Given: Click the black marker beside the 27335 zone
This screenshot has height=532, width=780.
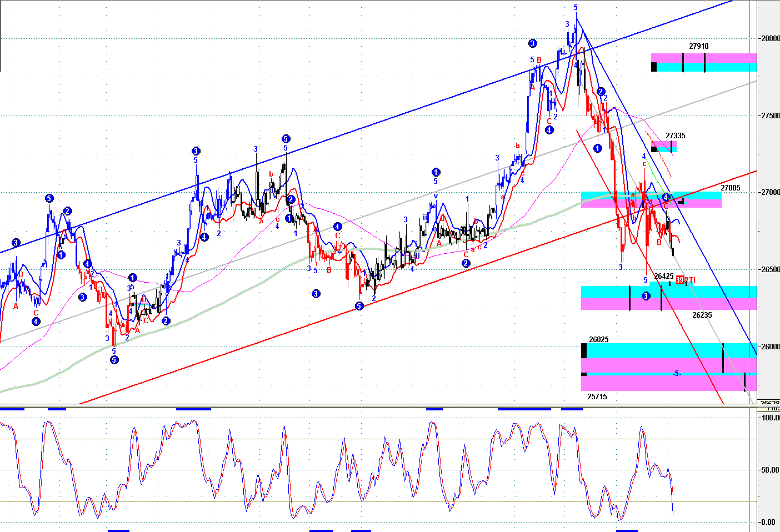Looking at the screenshot, I should tap(654, 149).
